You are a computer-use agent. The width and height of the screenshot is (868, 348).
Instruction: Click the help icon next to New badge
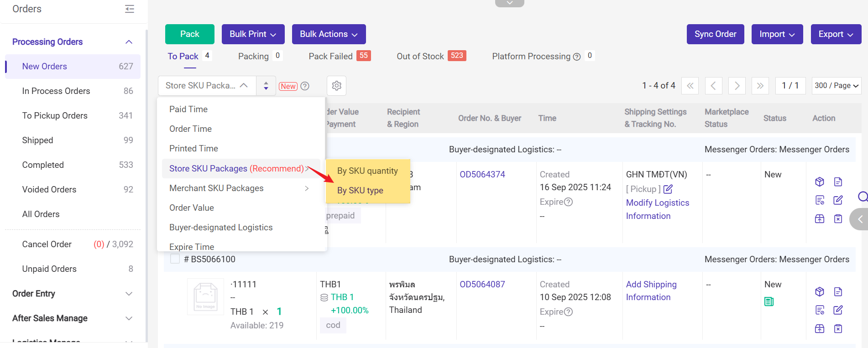pyautogui.click(x=305, y=86)
